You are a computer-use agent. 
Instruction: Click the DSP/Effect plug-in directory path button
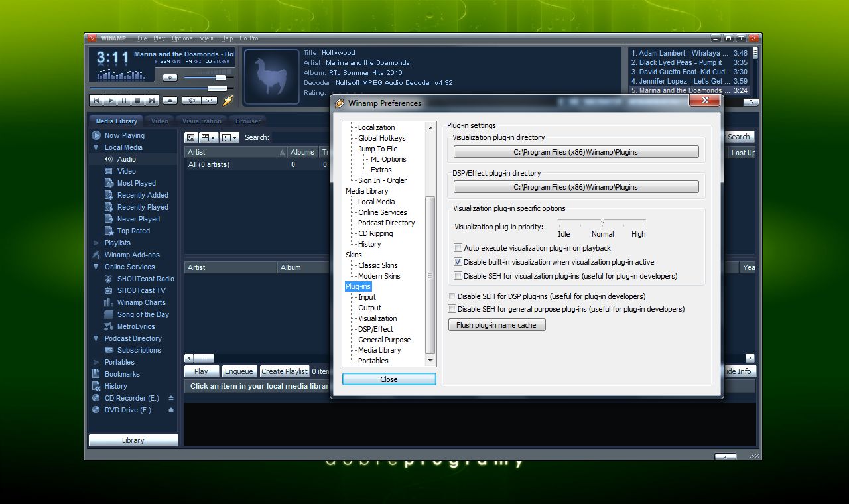576,187
